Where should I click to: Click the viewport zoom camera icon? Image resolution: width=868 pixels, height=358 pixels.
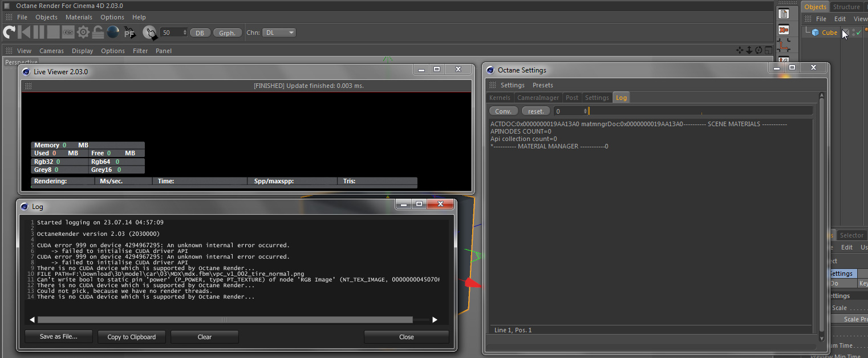[x=749, y=50]
